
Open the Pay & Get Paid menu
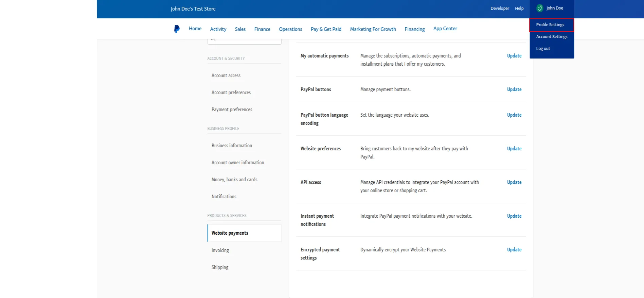coord(326,29)
